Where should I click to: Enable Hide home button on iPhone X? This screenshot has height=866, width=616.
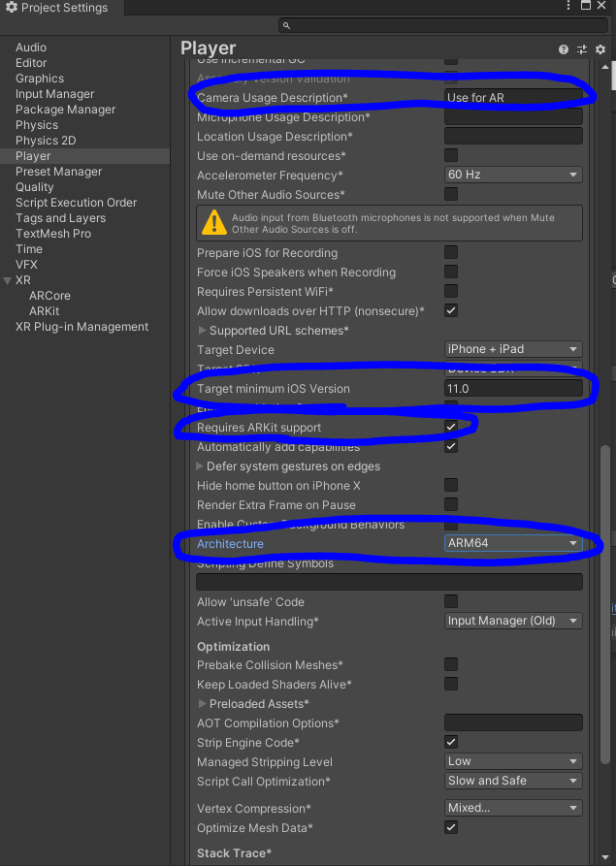pos(451,485)
